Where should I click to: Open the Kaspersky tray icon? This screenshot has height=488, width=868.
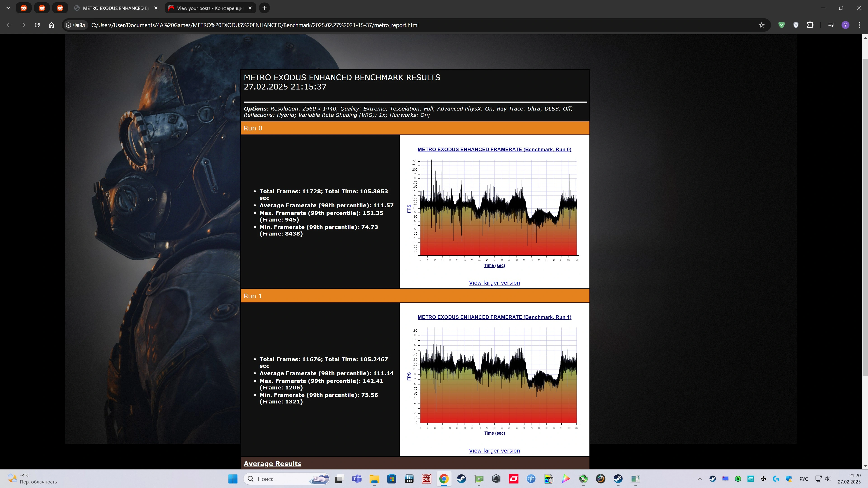click(738, 479)
